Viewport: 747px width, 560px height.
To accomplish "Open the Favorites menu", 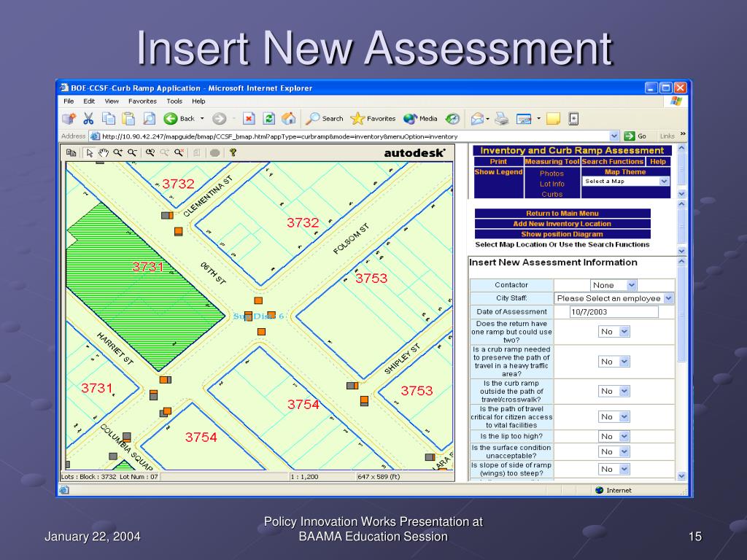I will point(142,101).
